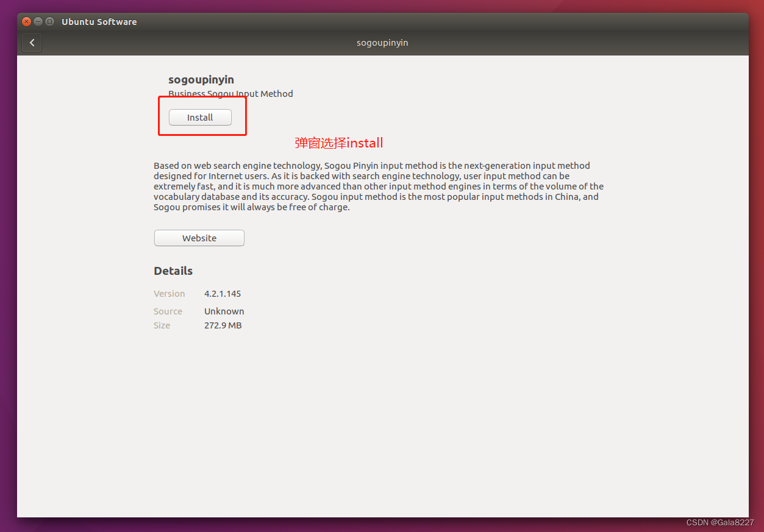764x532 pixels.
Task: Click the Version label
Action: 169,293
